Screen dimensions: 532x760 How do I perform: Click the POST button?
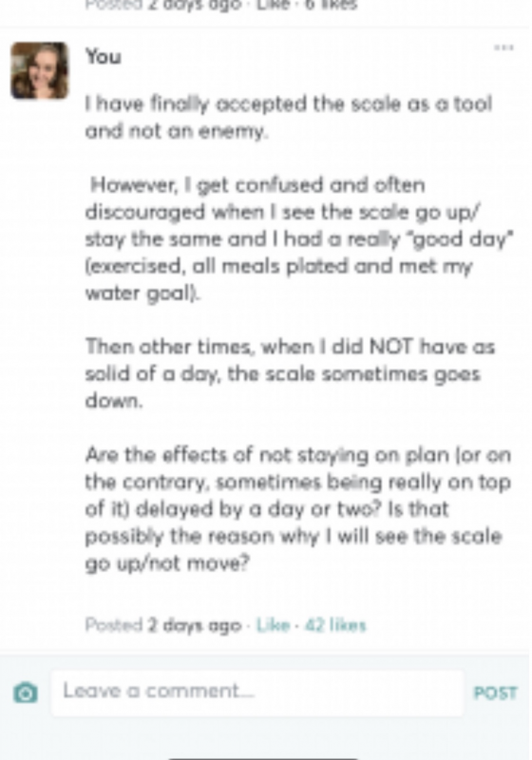495,693
